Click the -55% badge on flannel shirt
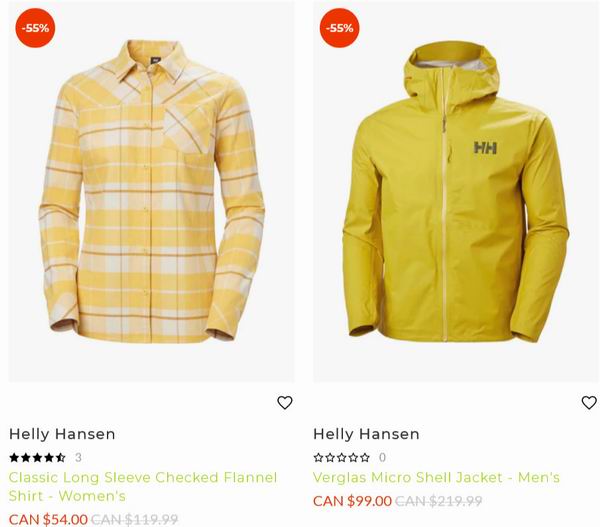This screenshot has width=600, height=527. 35,28
